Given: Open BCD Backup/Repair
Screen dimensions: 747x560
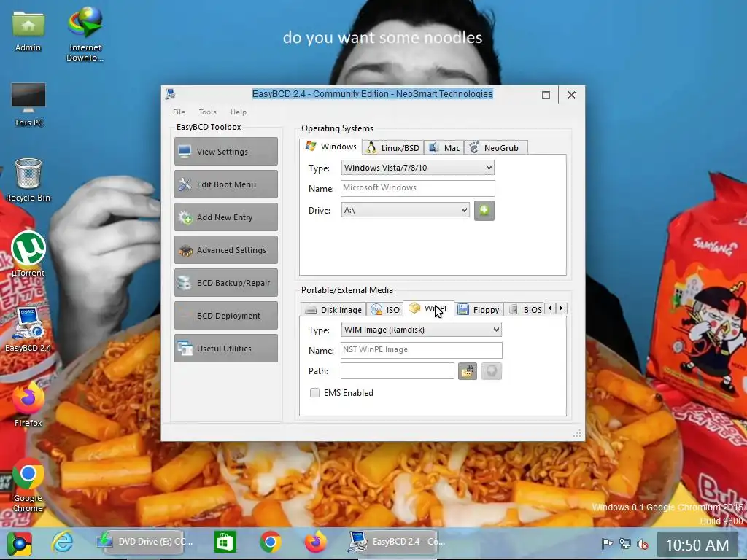Looking at the screenshot, I should (226, 283).
